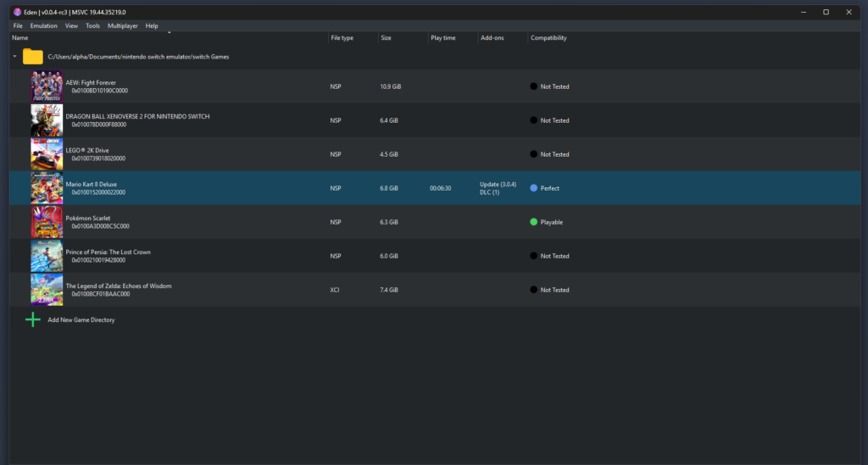Open the File menu
Image resolution: width=868 pixels, height=465 pixels.
18,26
